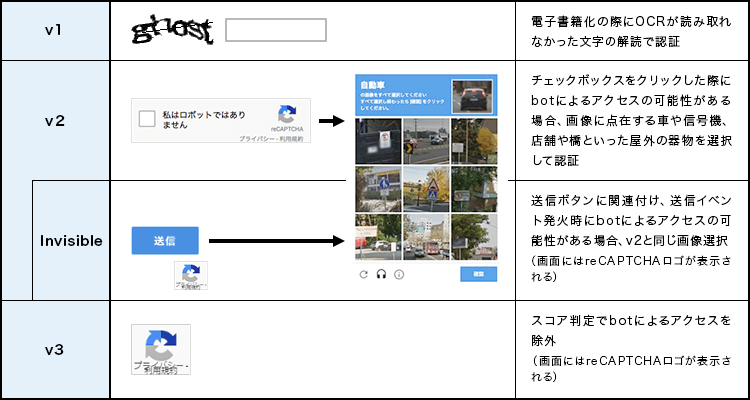750x400 pixels.
Task: Check the 私はロボットではありません checkbox
Action: point(148,121)
